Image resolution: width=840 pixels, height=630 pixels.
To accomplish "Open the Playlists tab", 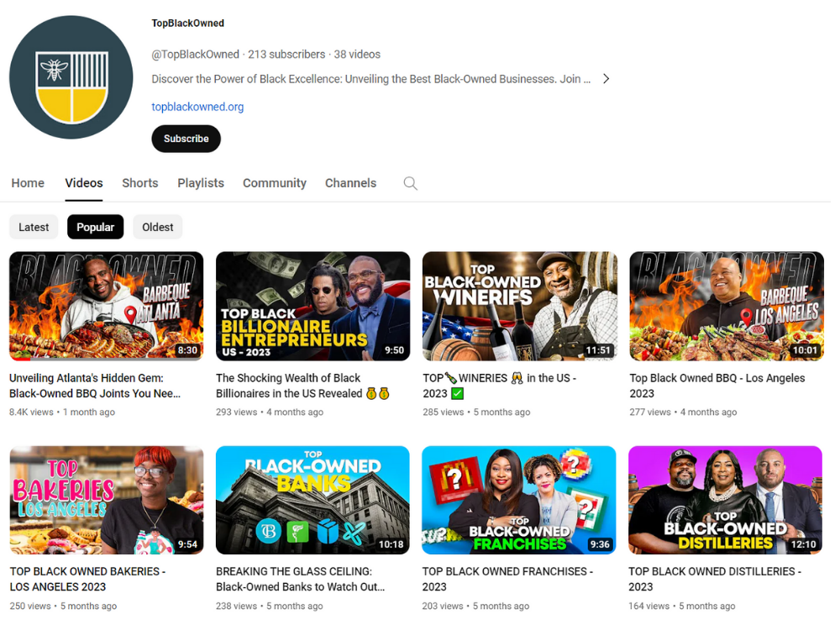I will pos(201,183).
